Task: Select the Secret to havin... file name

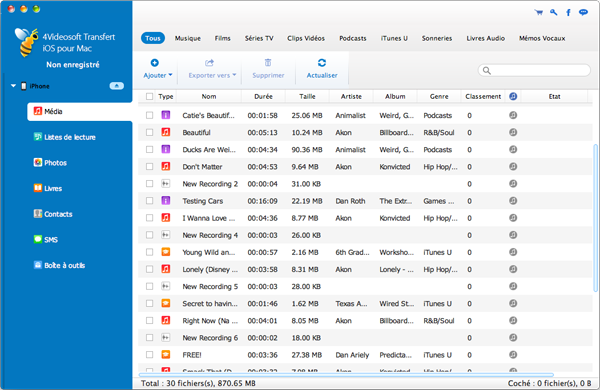Action: pyautogui.click(x=210, y=304)
